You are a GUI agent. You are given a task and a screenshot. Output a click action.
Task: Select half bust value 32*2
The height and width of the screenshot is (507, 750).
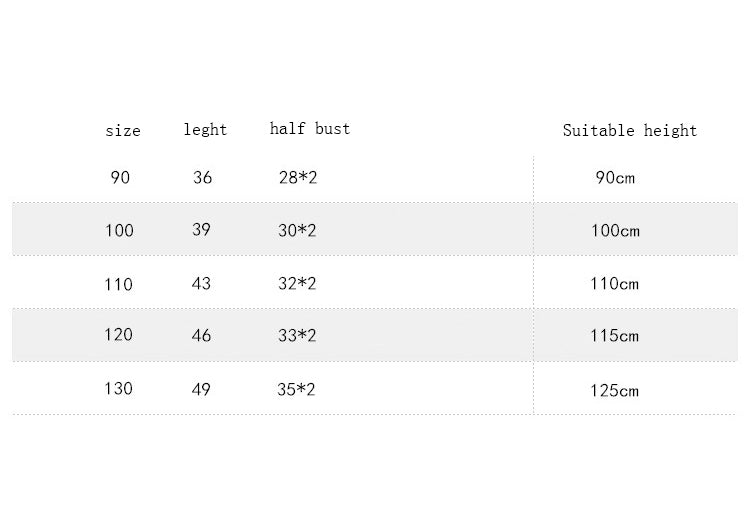(x=297, y=283)
